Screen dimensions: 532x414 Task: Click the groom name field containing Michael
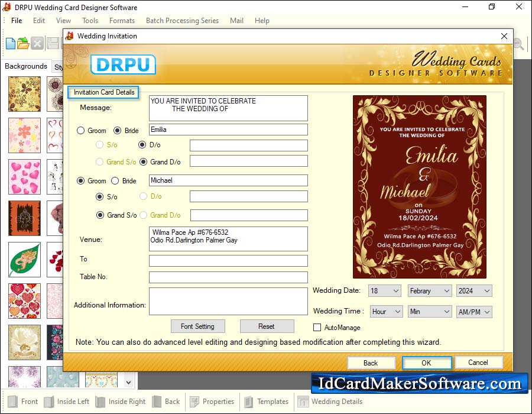[228, 180]
